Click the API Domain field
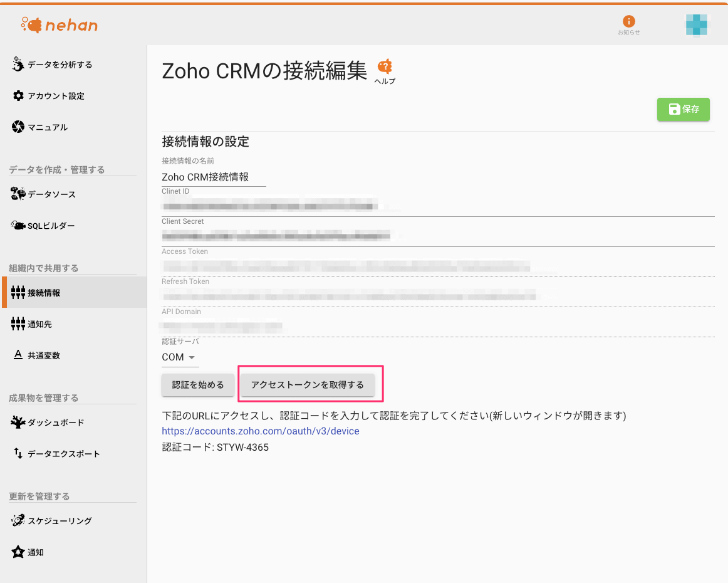728x583 pixels. (x=438, y=327)
